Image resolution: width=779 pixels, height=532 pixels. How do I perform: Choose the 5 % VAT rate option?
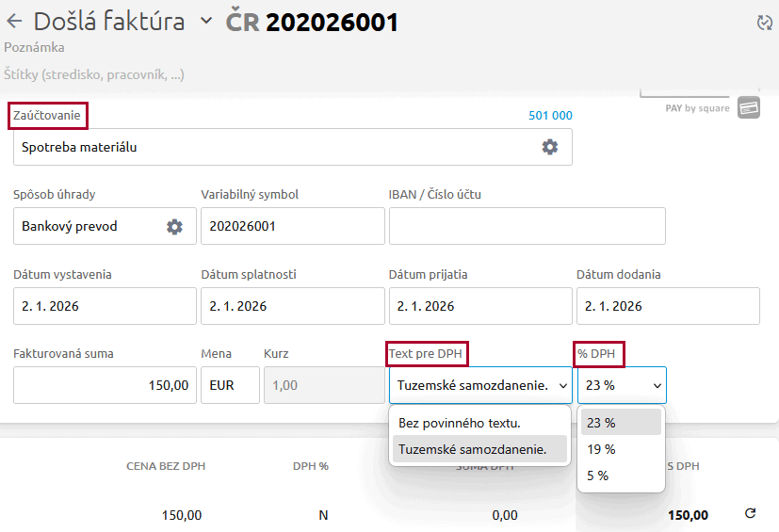[x=598, y=476]
